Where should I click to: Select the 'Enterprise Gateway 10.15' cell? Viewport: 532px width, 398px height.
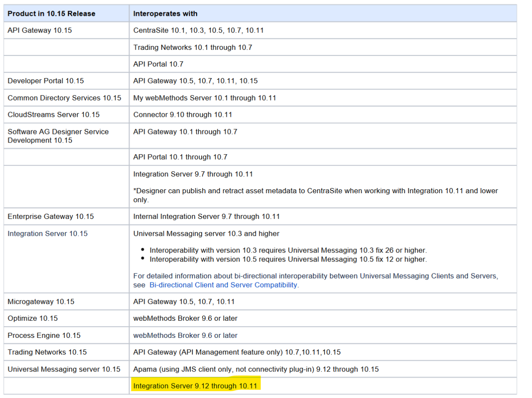click(x=67, y=216)
